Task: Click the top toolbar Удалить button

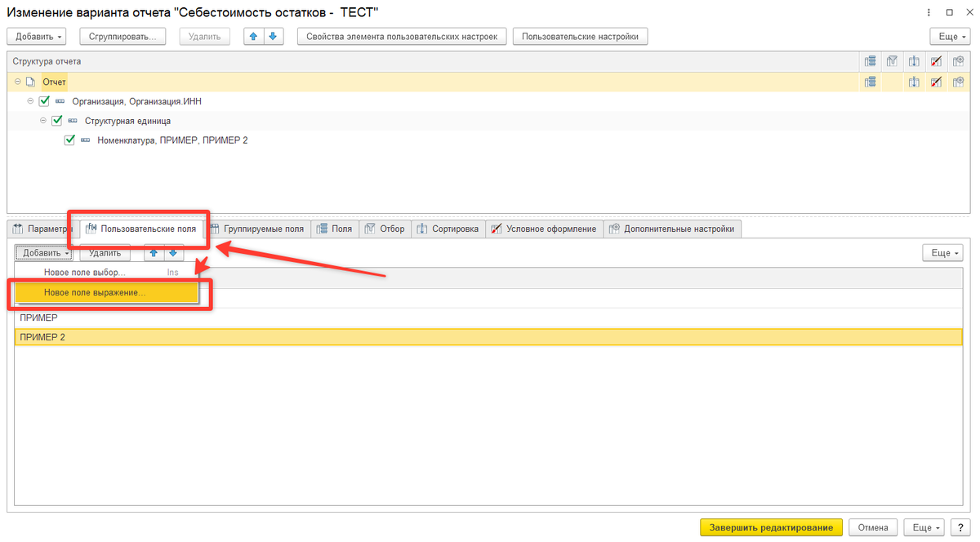Action: [x=204, y=37]
